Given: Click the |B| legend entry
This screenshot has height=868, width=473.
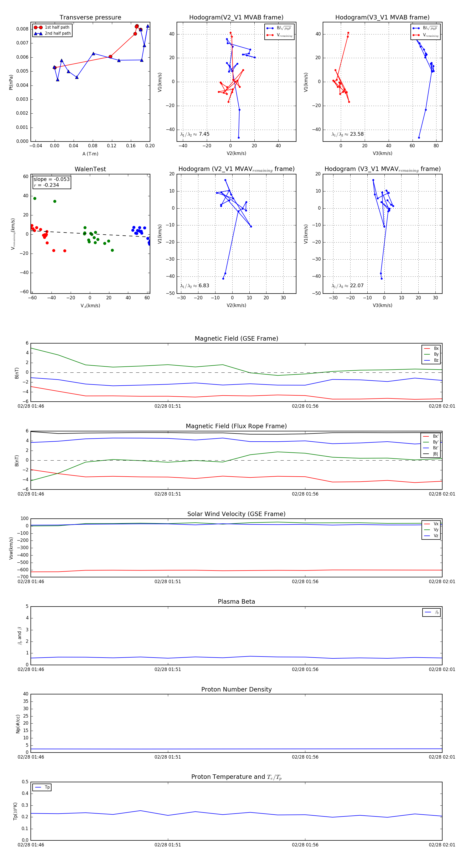Looking at the screenshot, I should (431, 454).
